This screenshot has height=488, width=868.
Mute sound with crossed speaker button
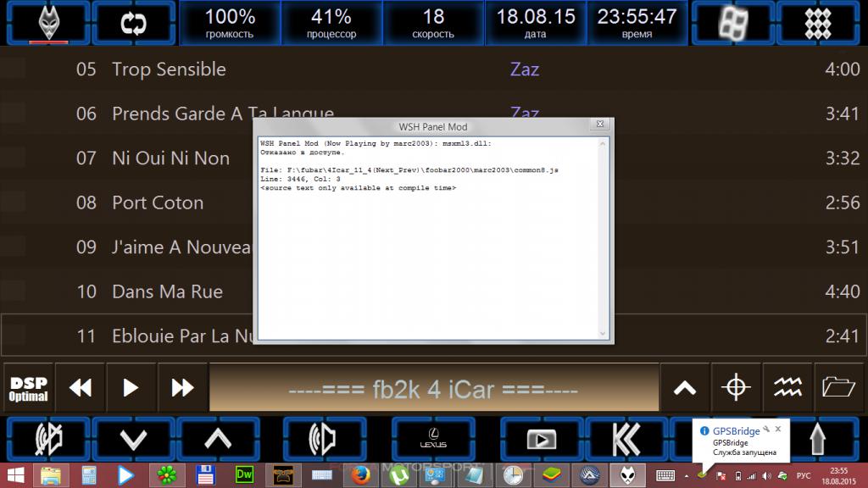[47, 439]
